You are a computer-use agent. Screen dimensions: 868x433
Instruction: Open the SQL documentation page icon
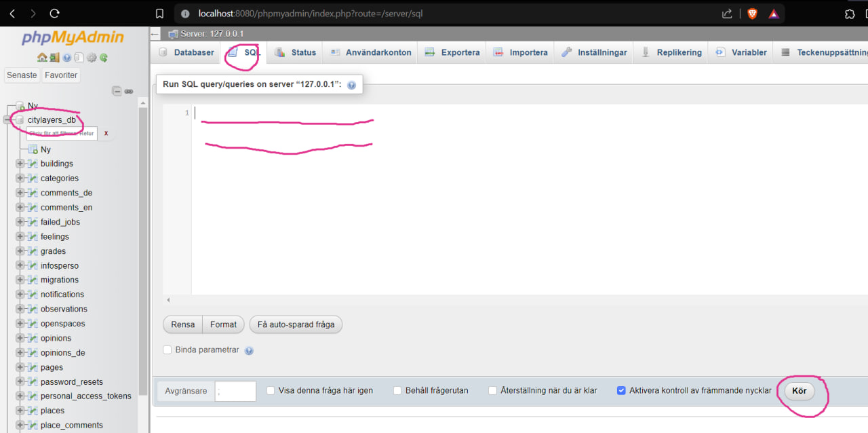point(79,58)
